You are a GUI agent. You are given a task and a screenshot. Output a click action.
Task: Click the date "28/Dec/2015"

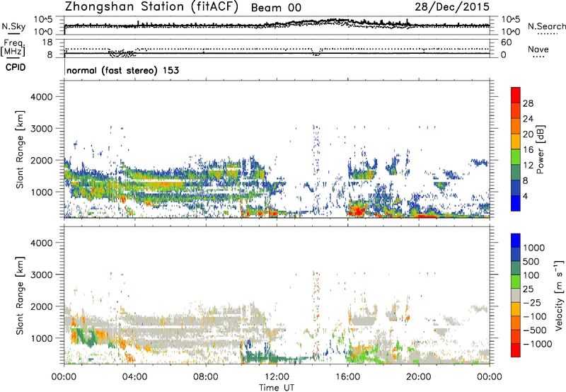coord(452,6)
